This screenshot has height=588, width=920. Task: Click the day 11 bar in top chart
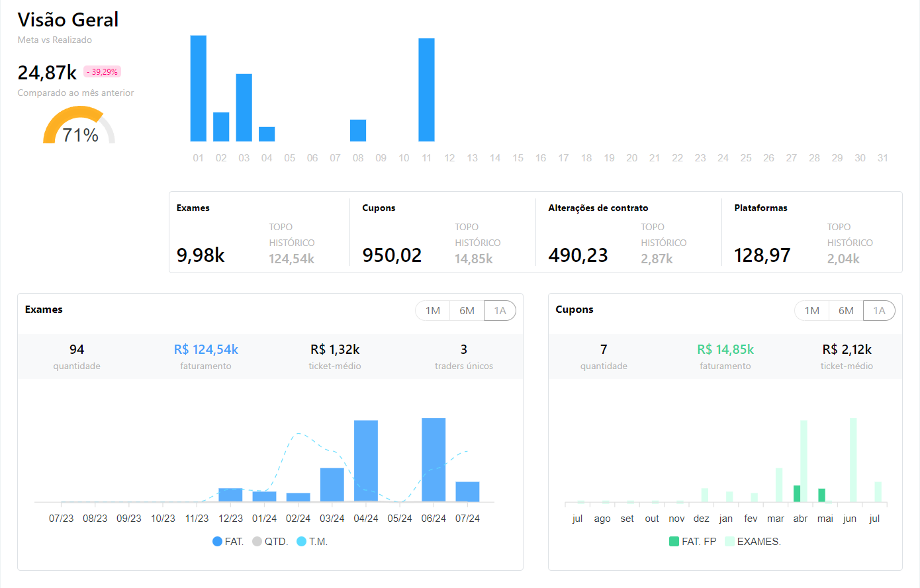point(427,90)
